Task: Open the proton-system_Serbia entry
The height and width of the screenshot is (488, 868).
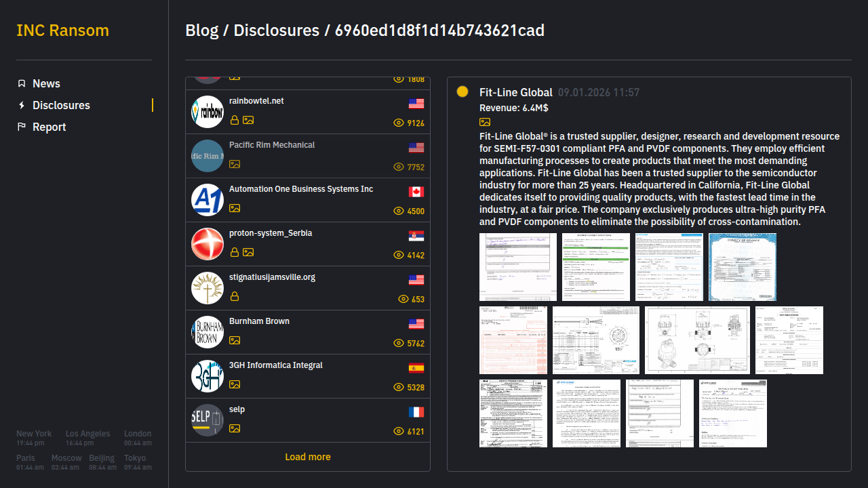Action: pyautogui.click(x=308, y=244)
